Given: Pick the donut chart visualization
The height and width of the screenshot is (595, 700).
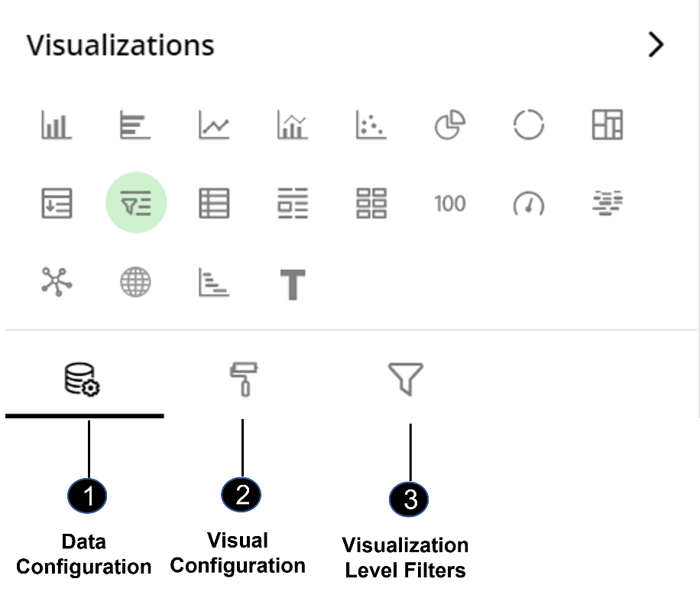Looking at the screenshot, I should [529, 125].
